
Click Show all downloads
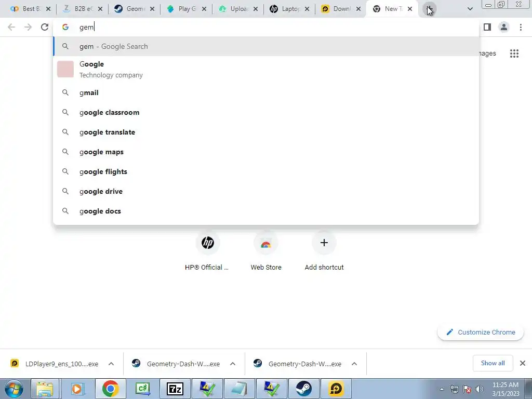(493, 363)
